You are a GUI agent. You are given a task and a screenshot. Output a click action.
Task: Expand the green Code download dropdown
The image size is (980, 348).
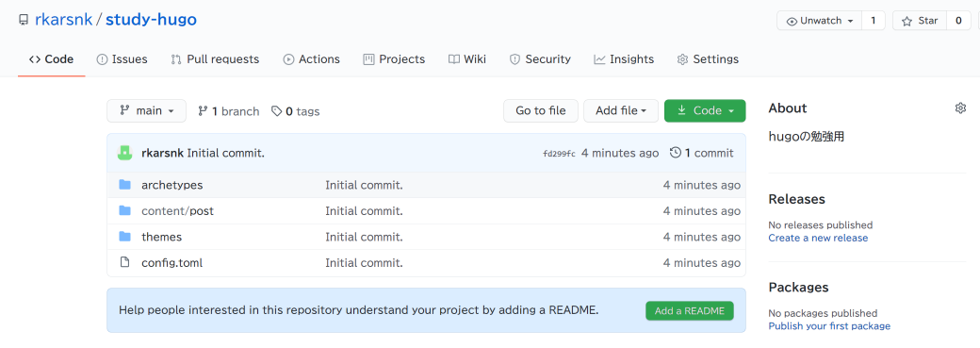coord(705,110)
